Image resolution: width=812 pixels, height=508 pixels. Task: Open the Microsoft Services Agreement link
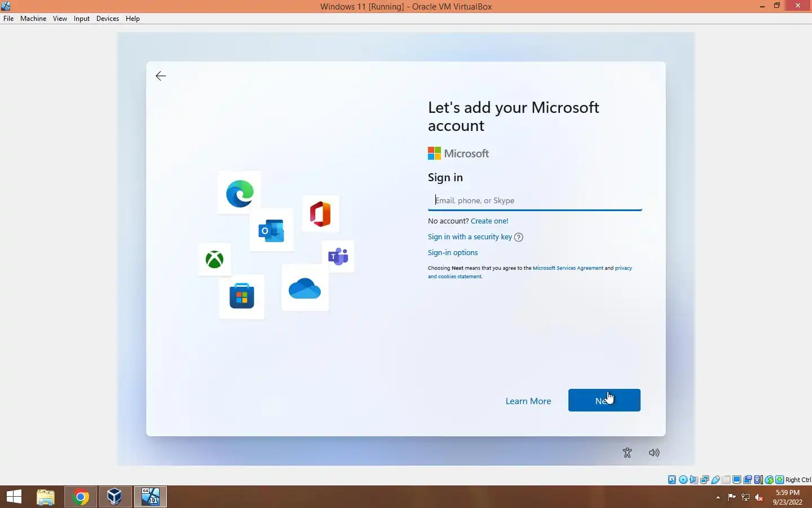tap(568, 268)
